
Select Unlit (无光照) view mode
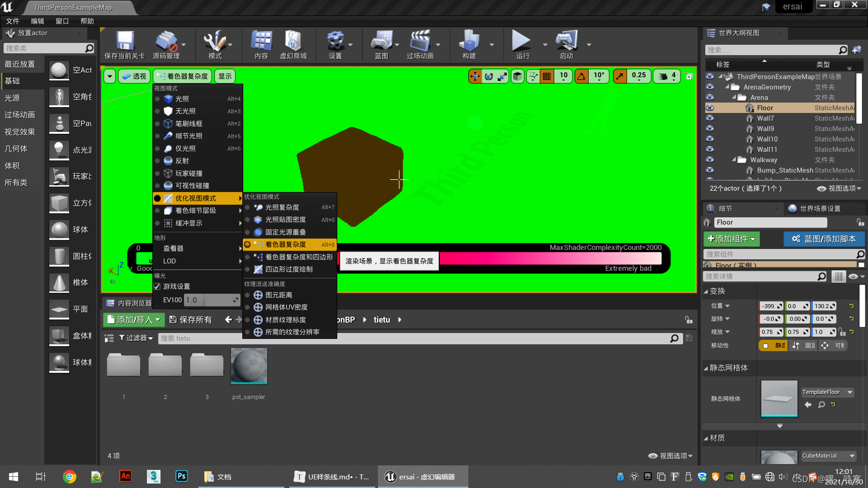(198, 111)
